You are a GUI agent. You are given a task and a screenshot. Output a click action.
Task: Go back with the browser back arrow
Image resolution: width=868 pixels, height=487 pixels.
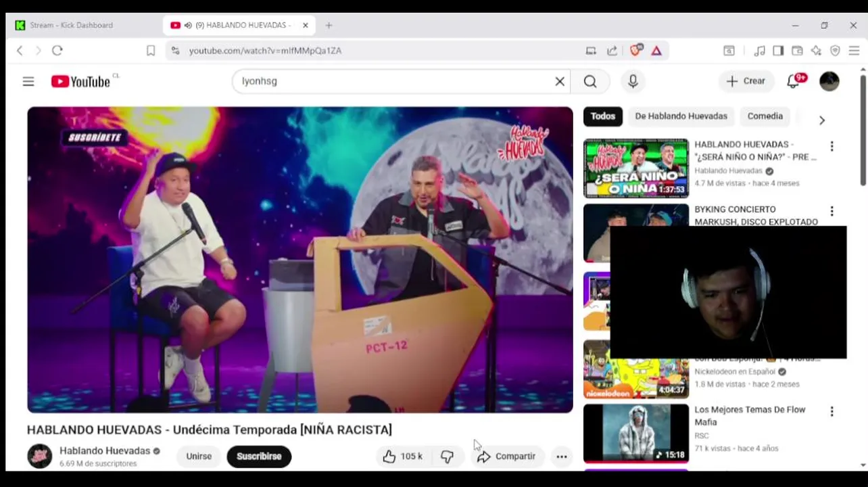point(20,51)
